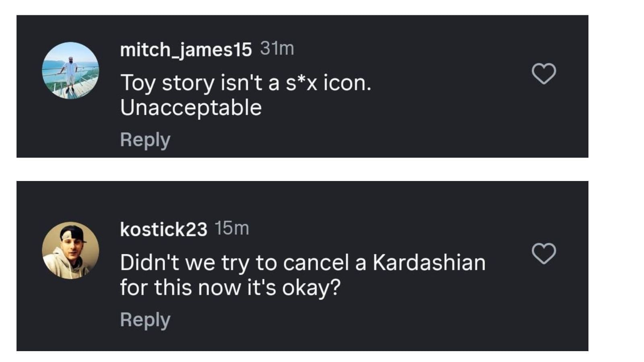
Task: Open the mitch_james15 username link
Action: [186, 49]
